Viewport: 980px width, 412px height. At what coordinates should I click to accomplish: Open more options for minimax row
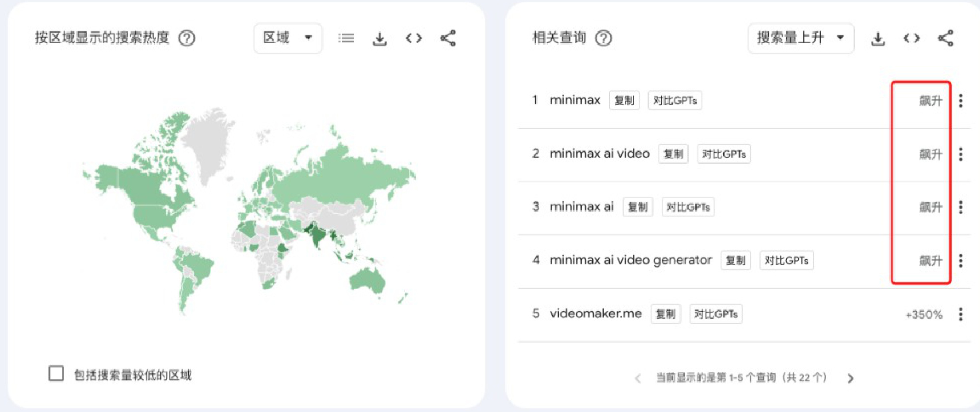pyautogui.click(x=961, y=101)
